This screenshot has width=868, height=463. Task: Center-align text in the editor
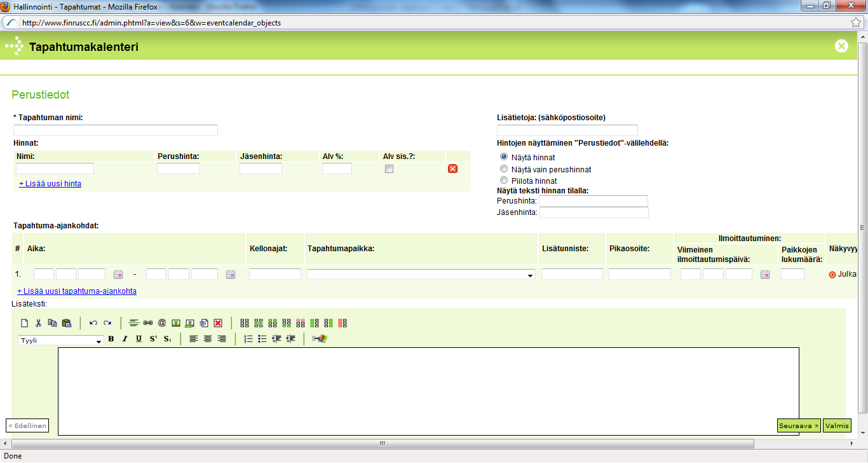(208, 339)
